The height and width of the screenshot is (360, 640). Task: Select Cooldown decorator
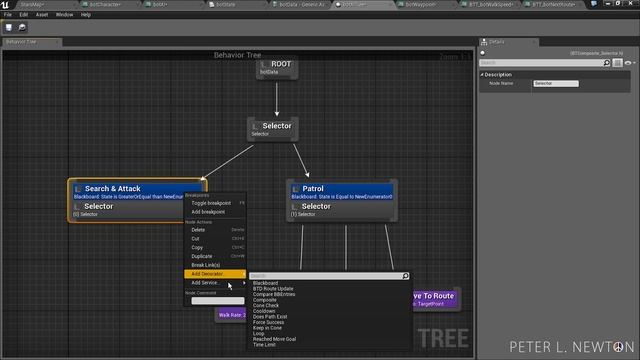coord(264,311)
